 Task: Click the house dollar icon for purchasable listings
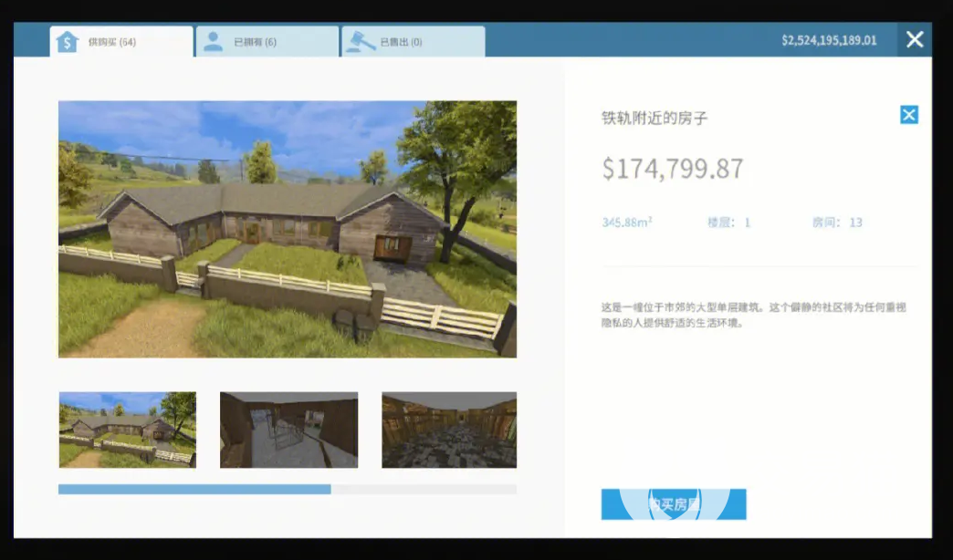pos(67,42)
